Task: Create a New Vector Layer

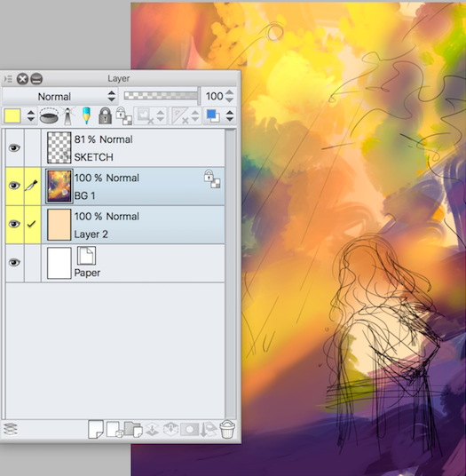Action: (115, 430)
